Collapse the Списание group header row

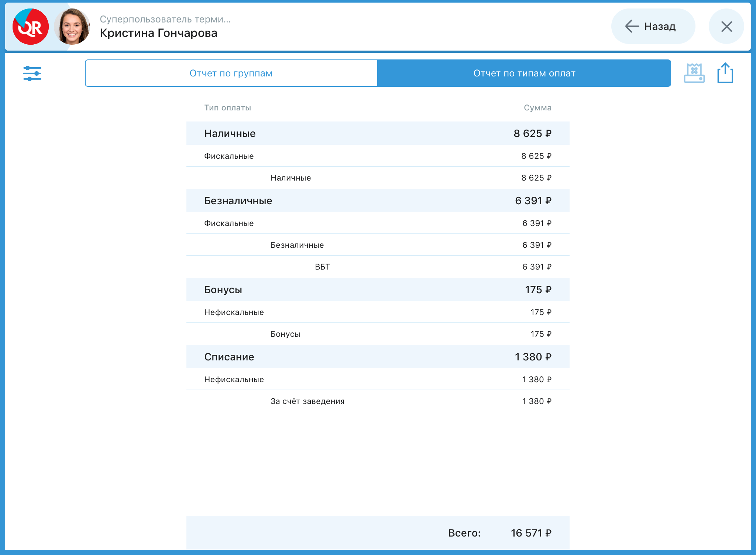coord(377,357)
